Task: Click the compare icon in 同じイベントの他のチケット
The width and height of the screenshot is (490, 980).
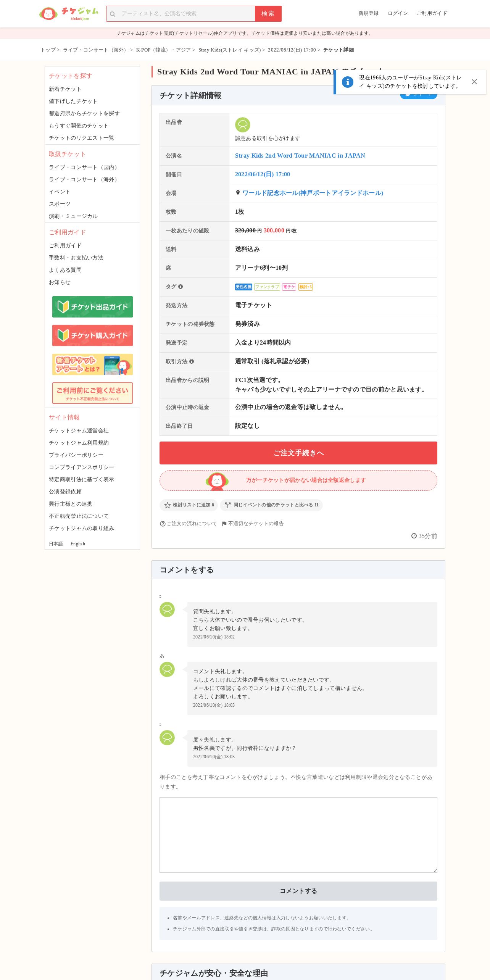Action: tap(228, 505)
